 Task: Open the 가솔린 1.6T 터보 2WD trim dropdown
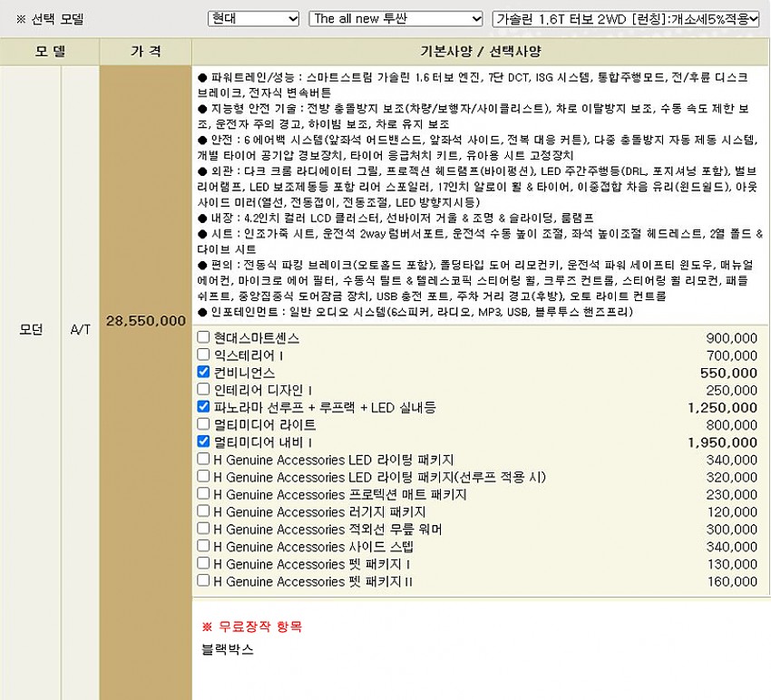click(x=626, y=18)
